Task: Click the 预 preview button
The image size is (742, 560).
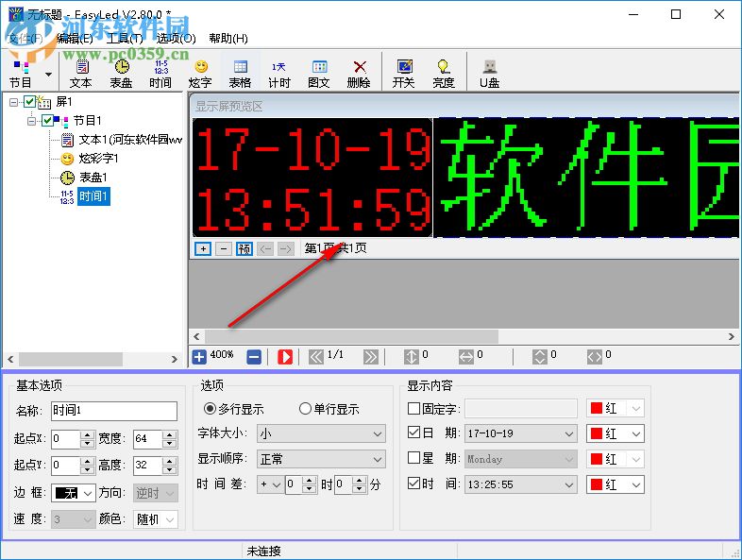Action: (245, 248)
